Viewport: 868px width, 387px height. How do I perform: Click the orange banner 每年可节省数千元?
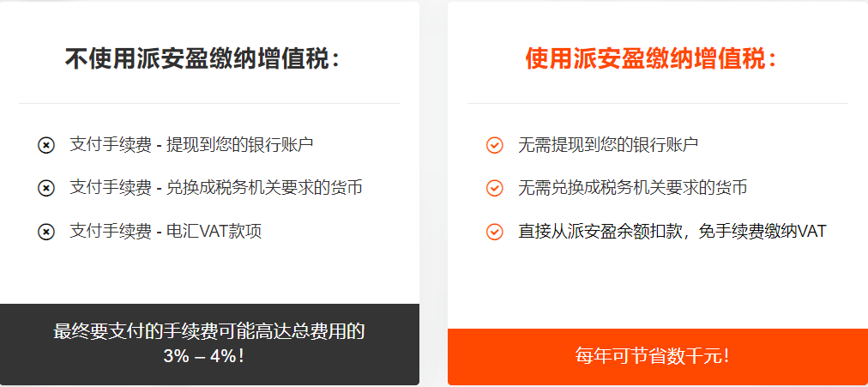pos(658,357)
